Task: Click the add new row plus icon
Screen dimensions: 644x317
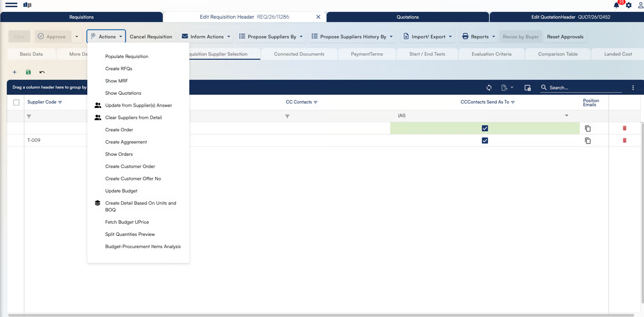Action: pos(14,72)
